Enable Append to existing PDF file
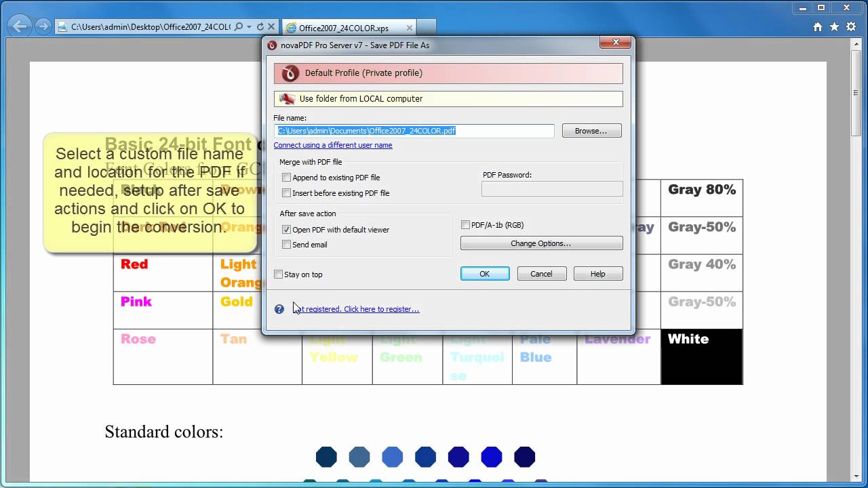Screen dimensions: 868x488 point(286,178)
